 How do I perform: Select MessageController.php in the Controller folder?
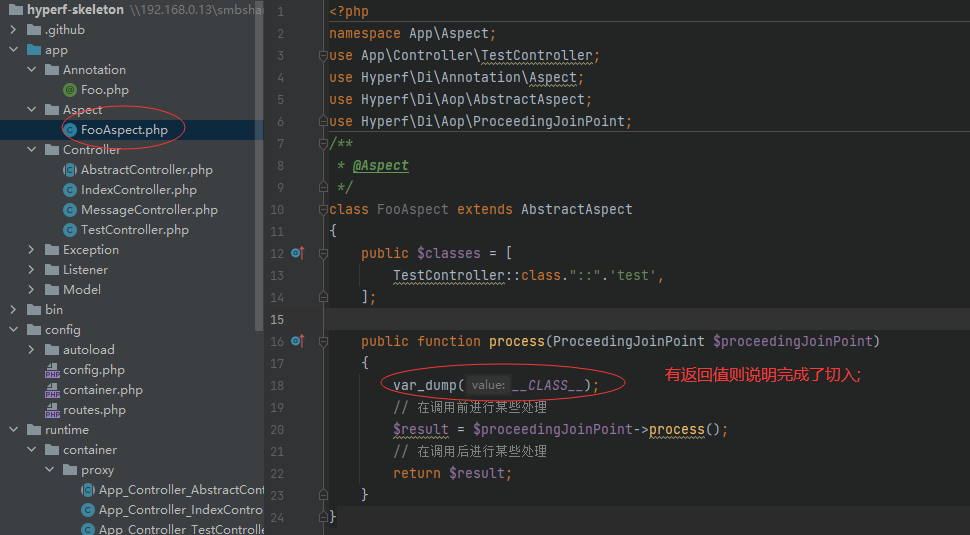149,210
